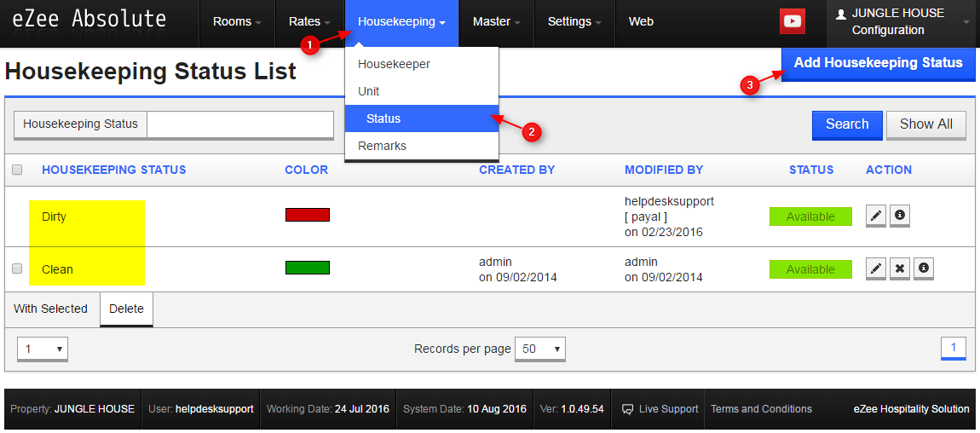The image size is (980, 433).
Task: Open the Records per page dropdown
Action: (540, 349)
